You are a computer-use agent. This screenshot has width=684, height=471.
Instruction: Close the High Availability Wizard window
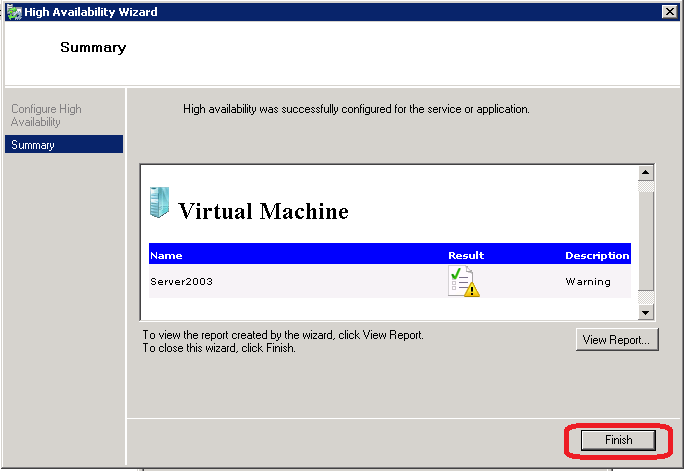click(x=668, y=12)
